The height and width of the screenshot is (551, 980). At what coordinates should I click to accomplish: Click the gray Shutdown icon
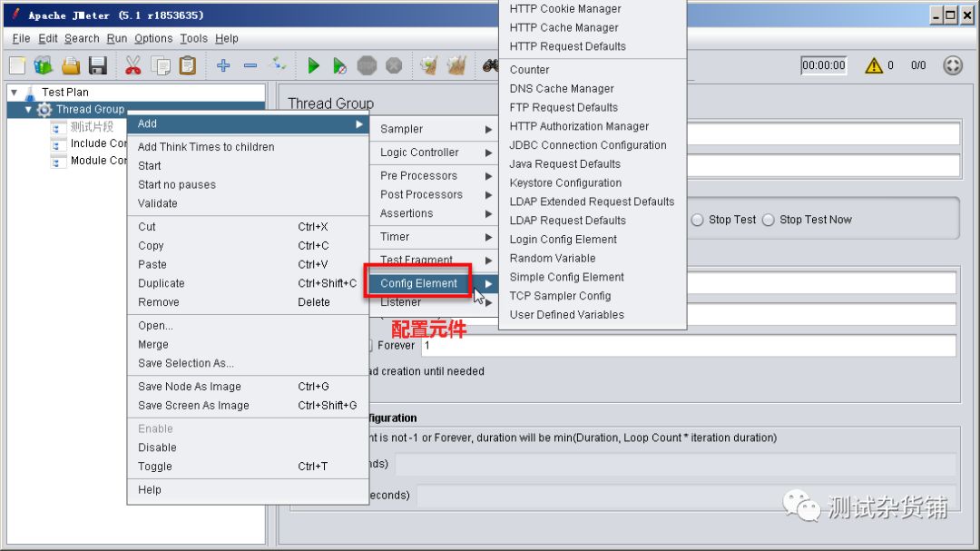coord(394,65)
